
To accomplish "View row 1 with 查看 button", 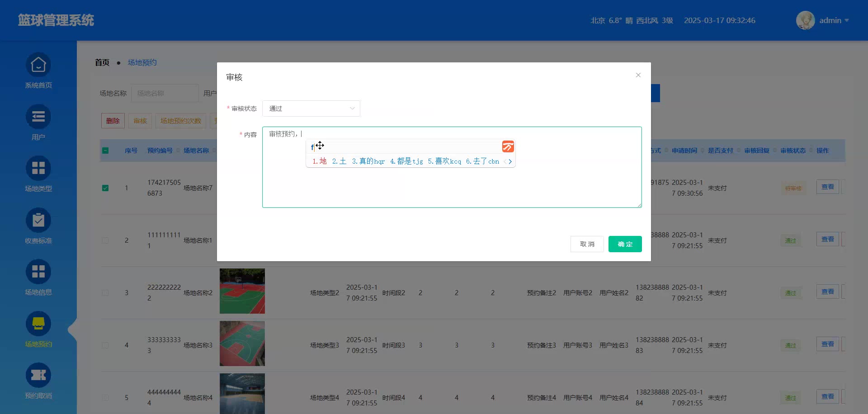I will point(828,187).
